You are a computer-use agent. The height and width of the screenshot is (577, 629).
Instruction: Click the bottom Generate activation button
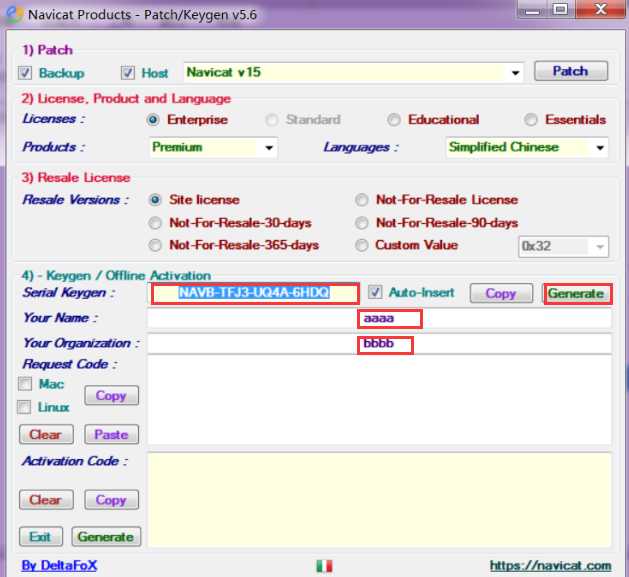tap(106, 537)
